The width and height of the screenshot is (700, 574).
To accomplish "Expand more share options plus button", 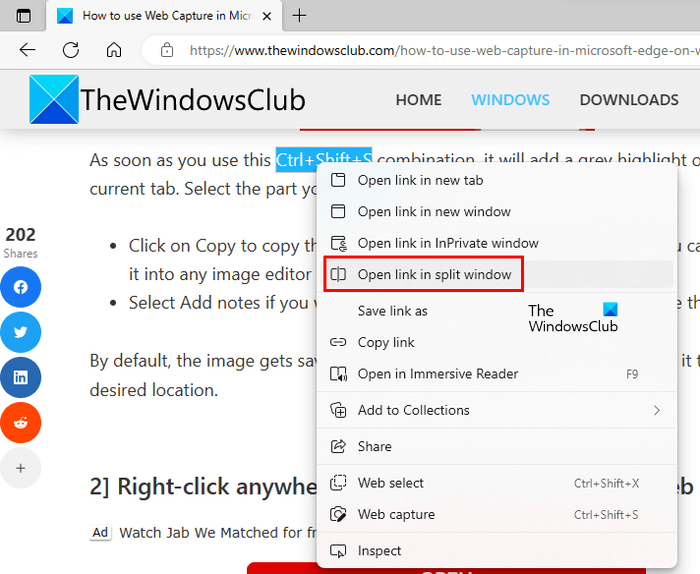I will click(21, 468).
